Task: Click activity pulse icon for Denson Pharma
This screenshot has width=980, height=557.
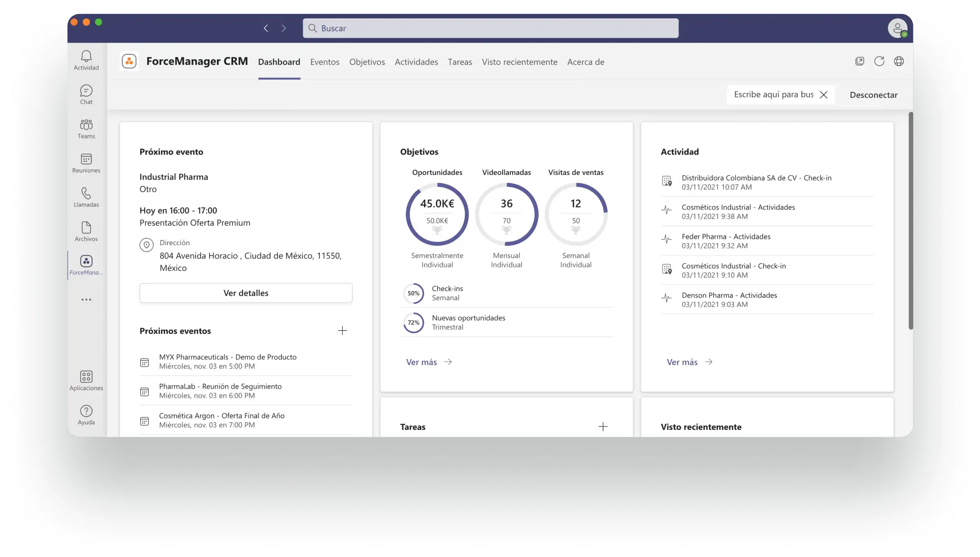Action: tap(666, 298)
